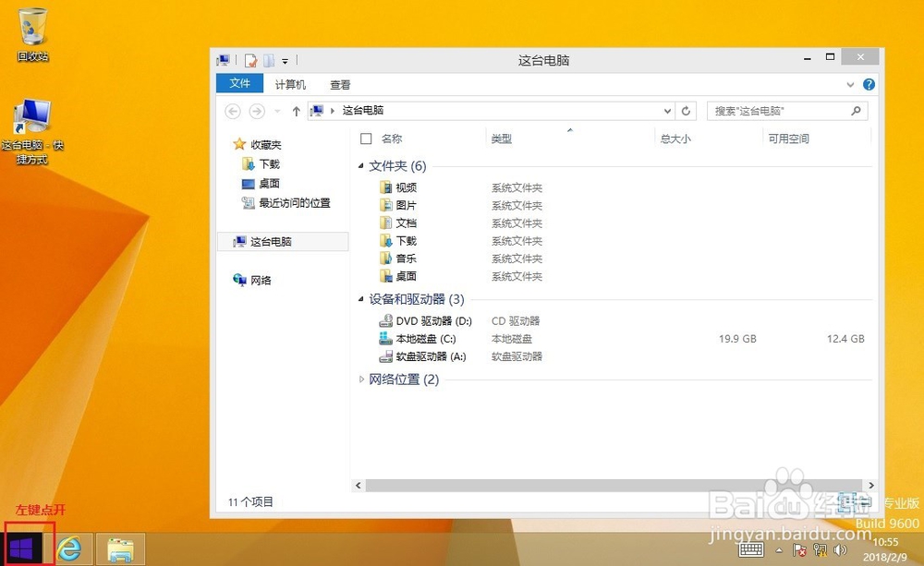Screen dimensions: 924x566
Task: Create a new folder via quick access toolbar
Action: [268, 60]
